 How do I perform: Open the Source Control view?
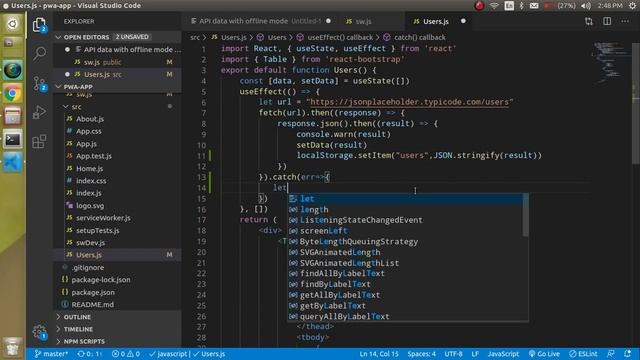[x=40, y=84]
